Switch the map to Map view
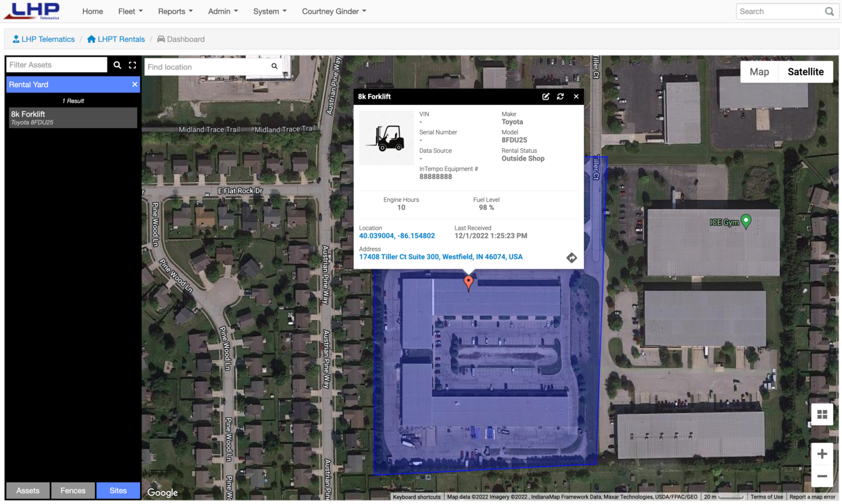Viewport: 842px width, 504px height. pos(759,71)
